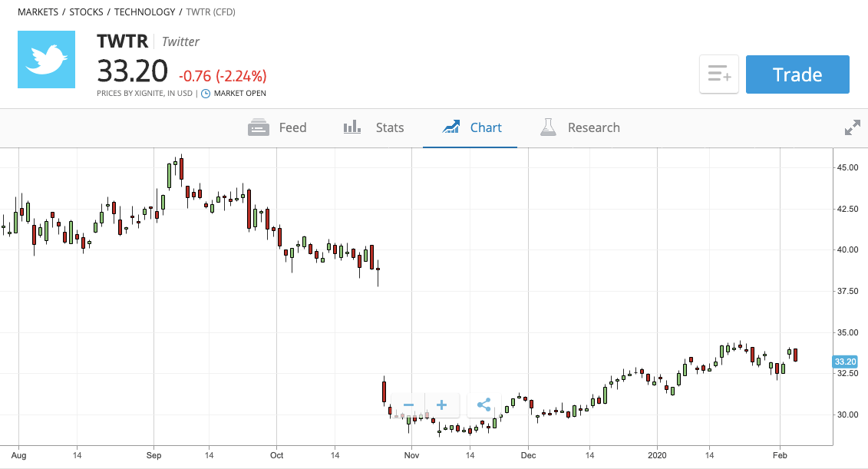Screen dimensions: 868x469
Task: Click the Research flask icon
Action: [x=548, y=127]
